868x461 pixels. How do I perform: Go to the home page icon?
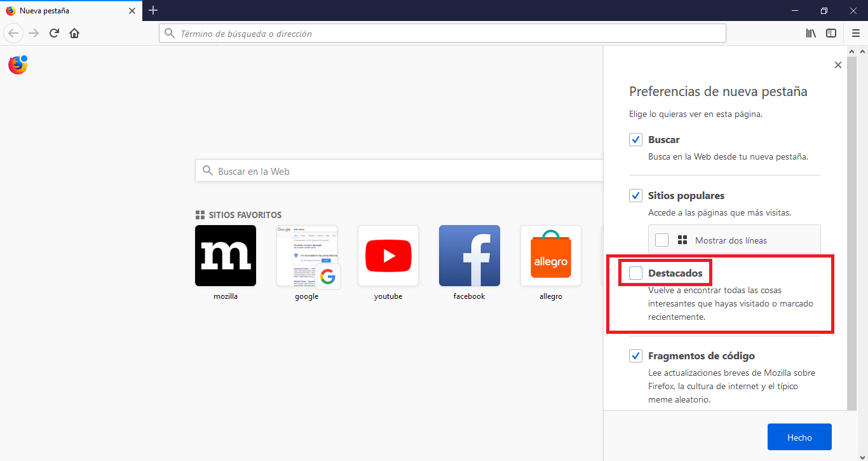tap(74, 33)
